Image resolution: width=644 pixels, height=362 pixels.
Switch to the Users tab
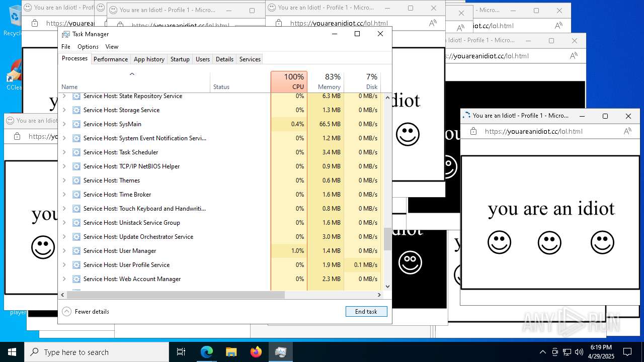point(203,59)
